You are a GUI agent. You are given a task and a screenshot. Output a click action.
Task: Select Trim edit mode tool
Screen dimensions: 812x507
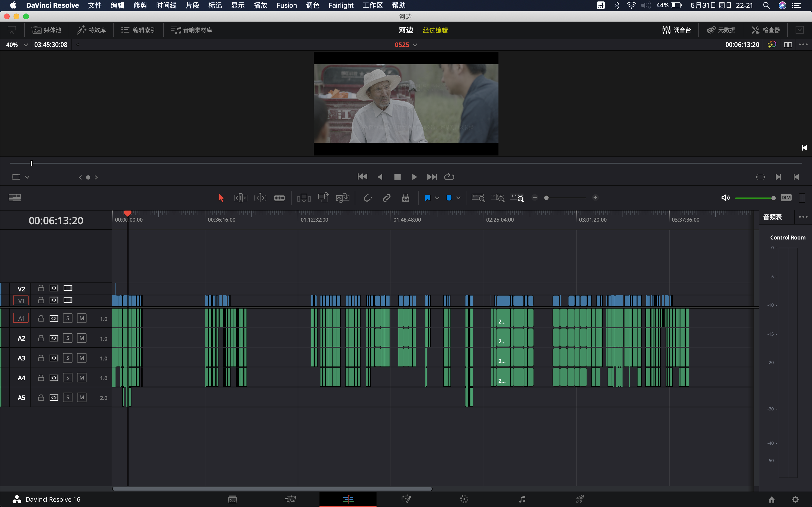(240, 198)
